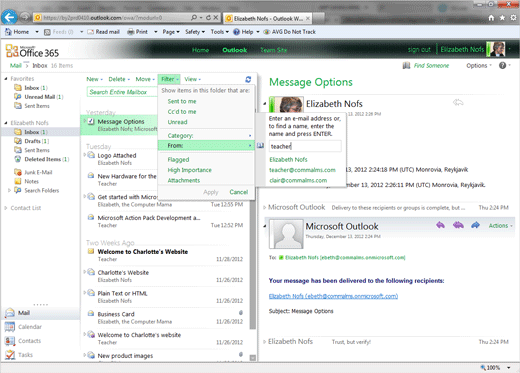Open the Move dropdown
Image resolution: width=520 pixels, height=373 pixels.
pyautogui.click(x=145, y=79)
